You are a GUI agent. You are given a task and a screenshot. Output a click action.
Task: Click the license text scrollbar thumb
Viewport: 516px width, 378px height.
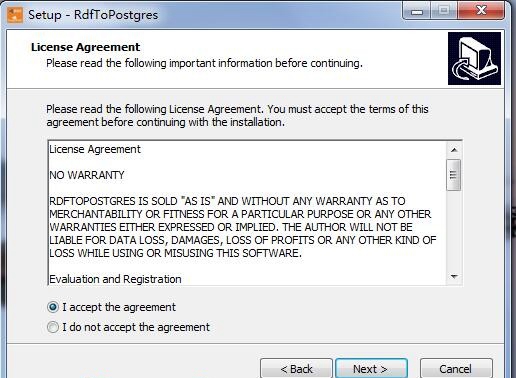pos(454,175)
